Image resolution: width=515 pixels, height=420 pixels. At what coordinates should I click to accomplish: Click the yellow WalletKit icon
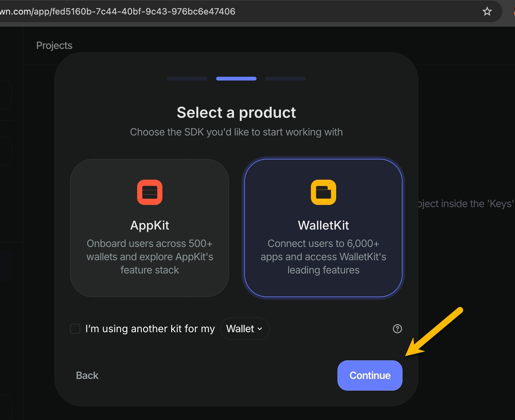(323, 192)
